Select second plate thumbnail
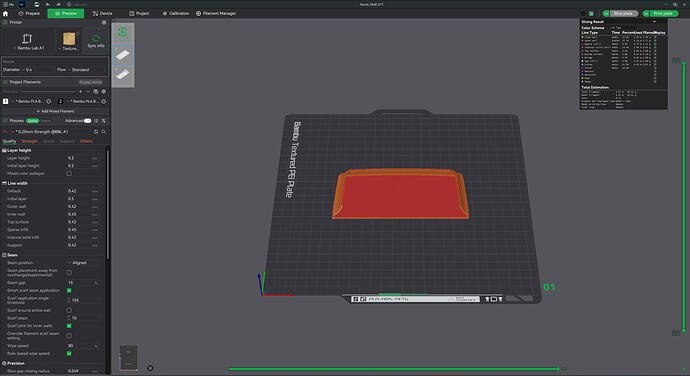This screenshot has height=376, width=690. (x=123, y=74)
